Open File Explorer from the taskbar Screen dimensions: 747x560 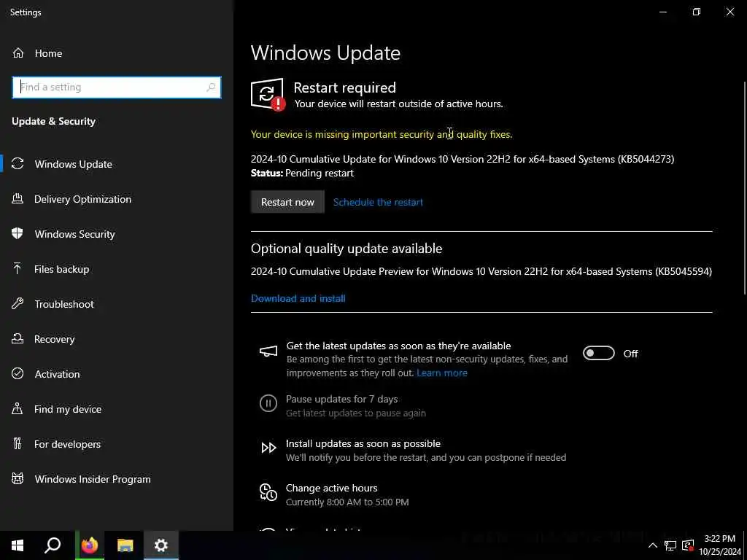pos(125,545)
